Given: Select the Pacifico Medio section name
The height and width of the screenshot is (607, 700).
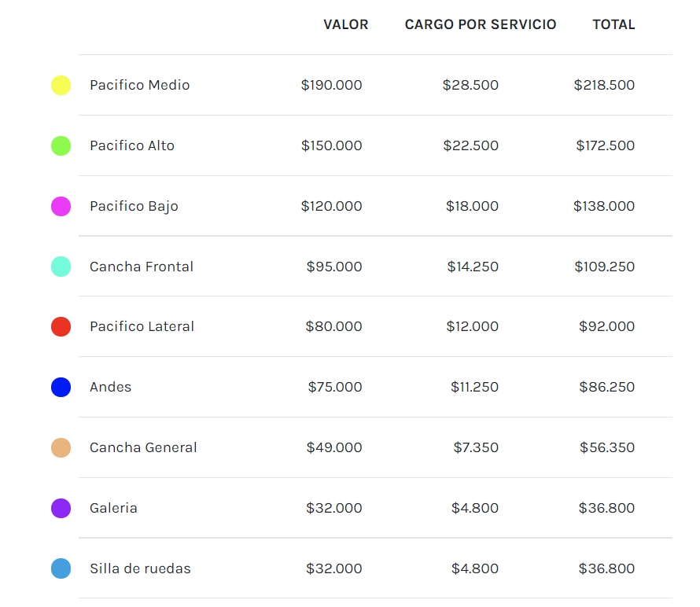Looking at the screenshot, I should pyautogui.click(x=139, y=85).
